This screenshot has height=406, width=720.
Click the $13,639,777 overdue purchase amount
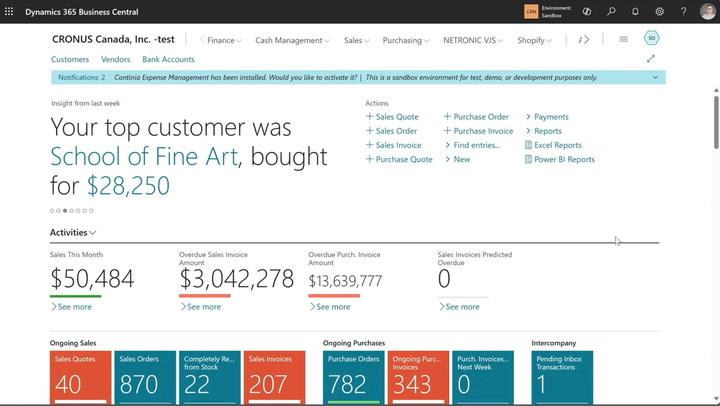click(x=345, y=281)
